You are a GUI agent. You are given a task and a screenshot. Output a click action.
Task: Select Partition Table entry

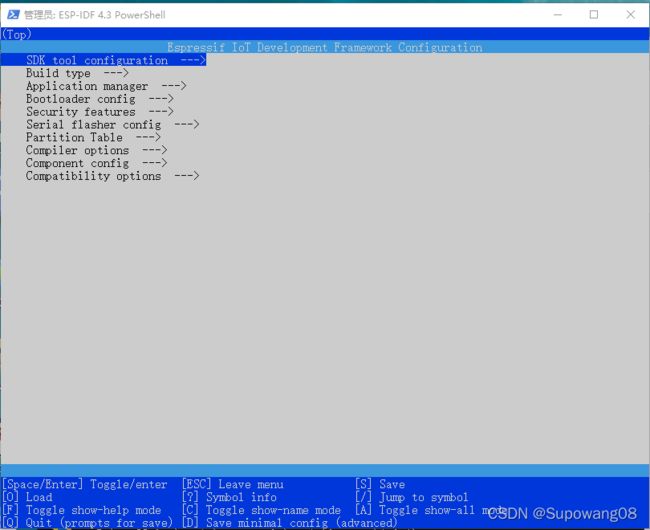pos(93,138)
